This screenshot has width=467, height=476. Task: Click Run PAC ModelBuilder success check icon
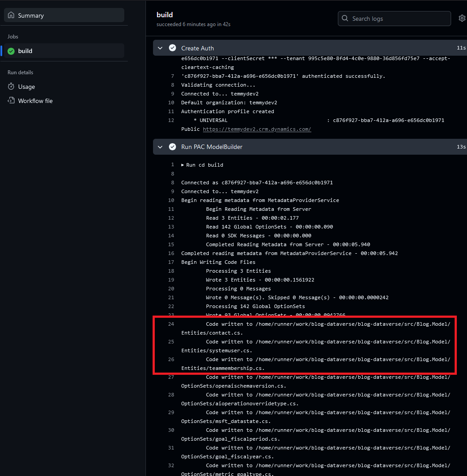[x=172, y=147]
